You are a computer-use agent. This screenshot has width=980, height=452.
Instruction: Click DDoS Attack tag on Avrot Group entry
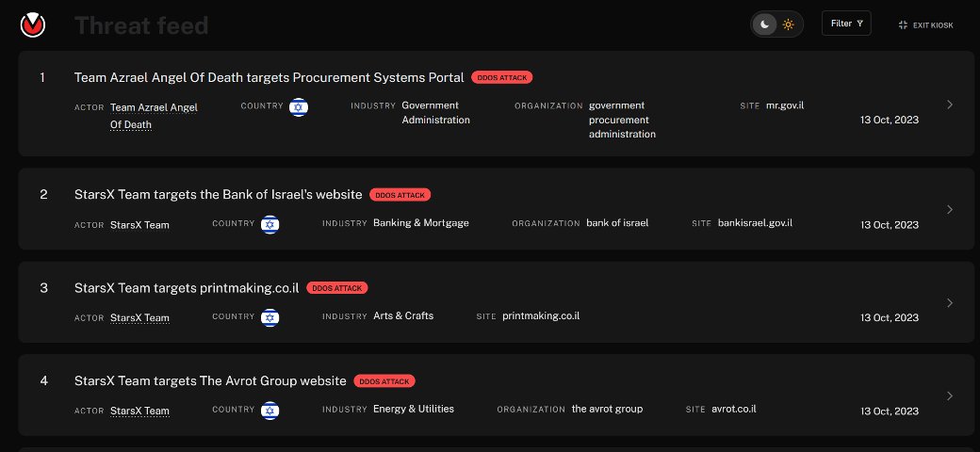(x=384, y=381)
